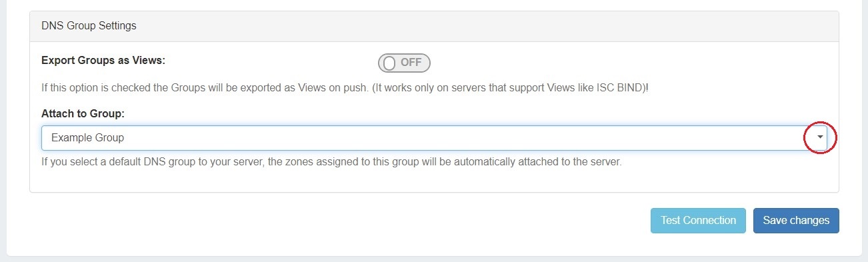Click the help text mentioning ISC BIND

pyautogui.click(x=345, y=88)
